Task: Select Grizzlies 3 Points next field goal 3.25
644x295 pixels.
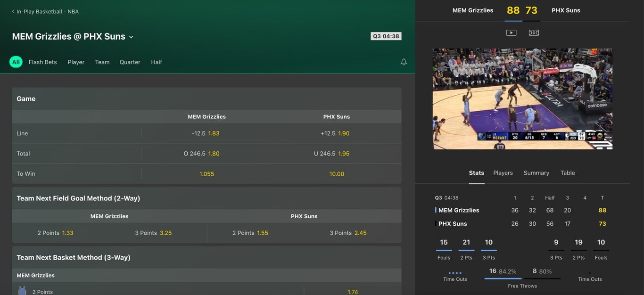Action: pos(153,233)
